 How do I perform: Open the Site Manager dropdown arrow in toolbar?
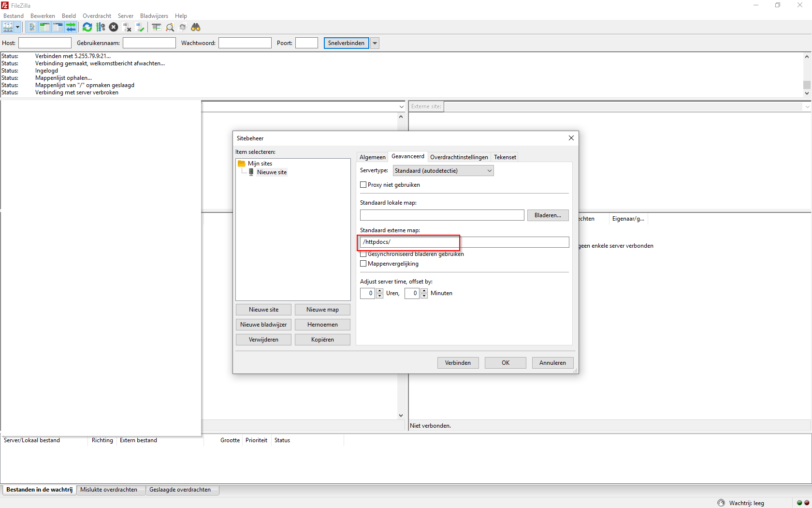[x=17, y=27]
